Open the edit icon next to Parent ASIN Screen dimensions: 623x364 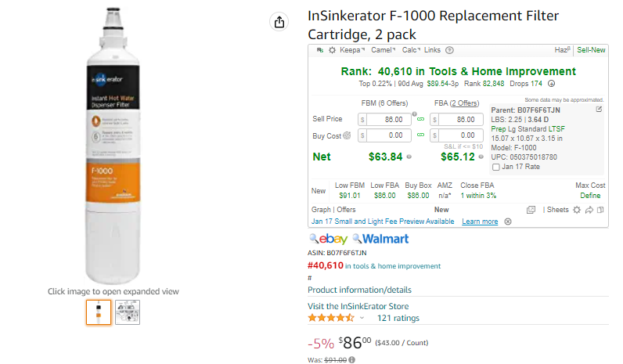[x=599, y=110]
